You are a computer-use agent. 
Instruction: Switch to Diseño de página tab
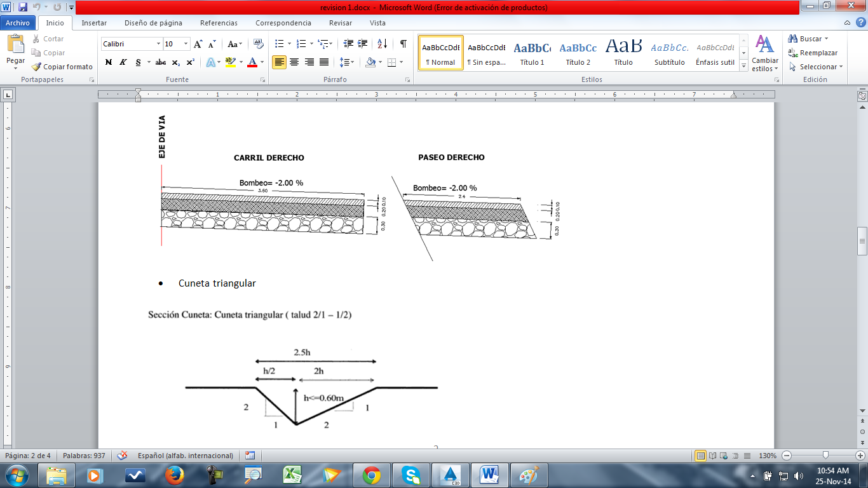[153, 23]
